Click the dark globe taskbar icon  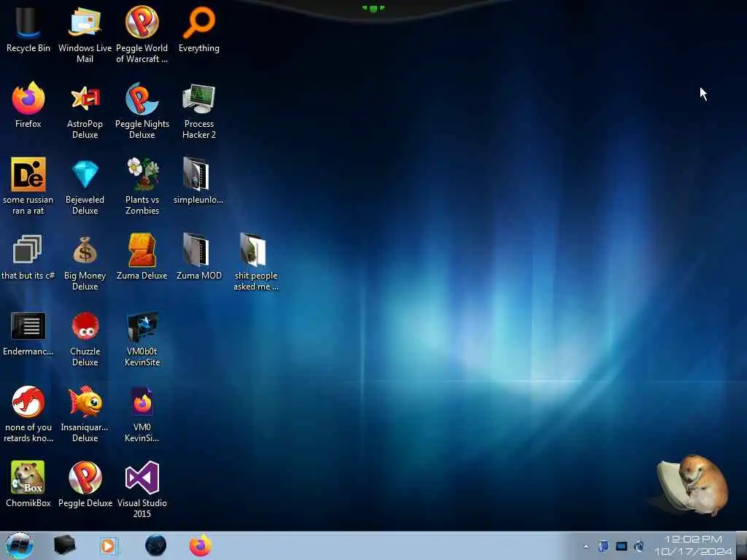[x=155, y=545]
